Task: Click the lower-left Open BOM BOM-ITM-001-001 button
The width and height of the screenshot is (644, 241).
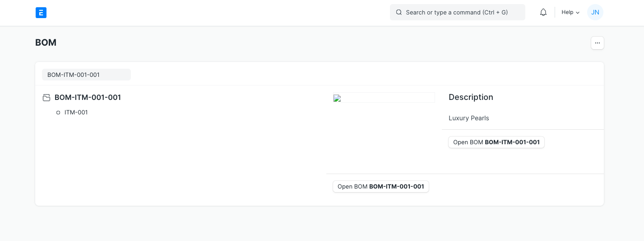Action: coord(380,186)
